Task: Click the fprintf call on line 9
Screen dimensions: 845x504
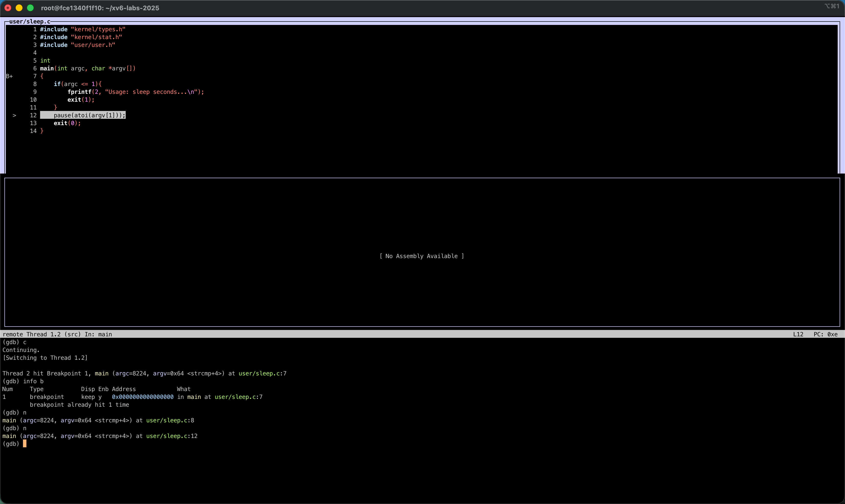Action: point(79,92)
